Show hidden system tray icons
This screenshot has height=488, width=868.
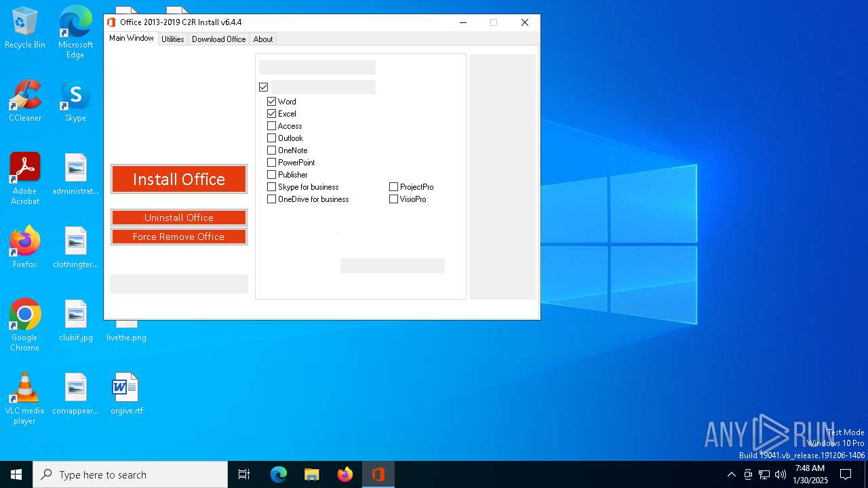[x=731, y=474]
